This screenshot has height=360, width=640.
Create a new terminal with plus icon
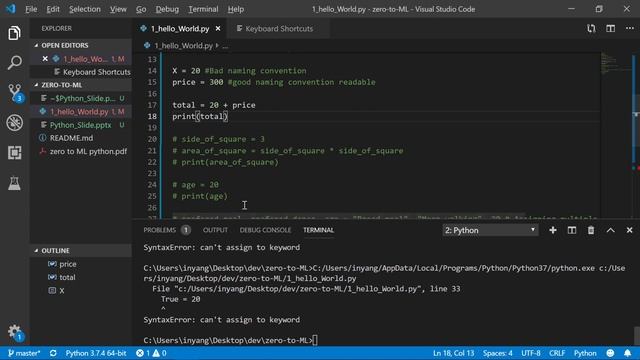click(553, 230)
